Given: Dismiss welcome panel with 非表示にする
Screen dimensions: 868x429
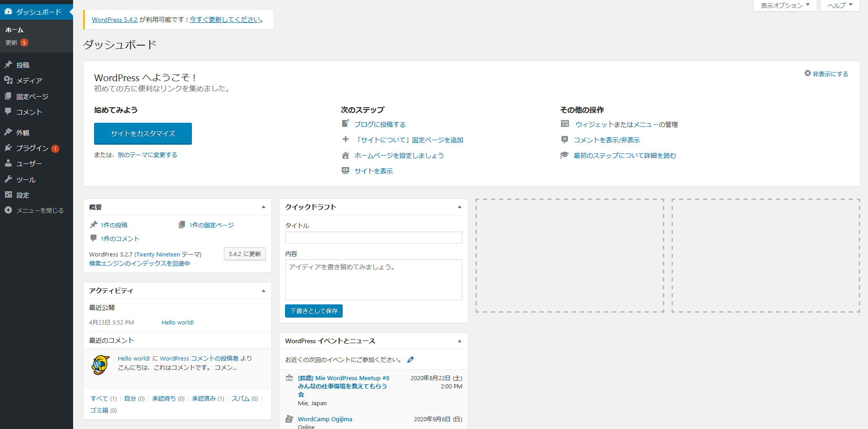Looking at the screenshot, I should (826, 74).
